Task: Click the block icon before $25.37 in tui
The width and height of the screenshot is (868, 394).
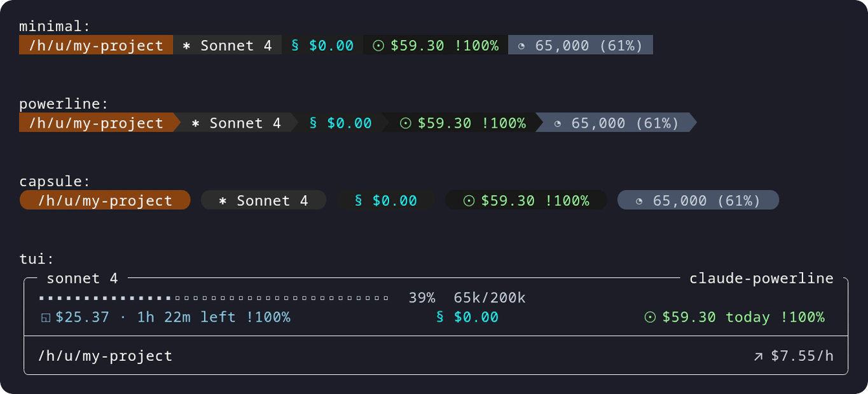Action: (46, 318)
